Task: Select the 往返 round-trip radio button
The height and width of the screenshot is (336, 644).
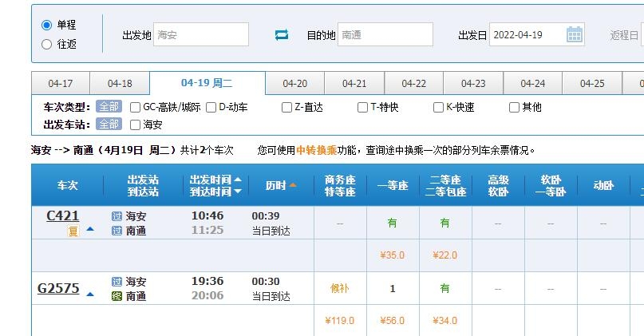Action: [x=46, y=44]
